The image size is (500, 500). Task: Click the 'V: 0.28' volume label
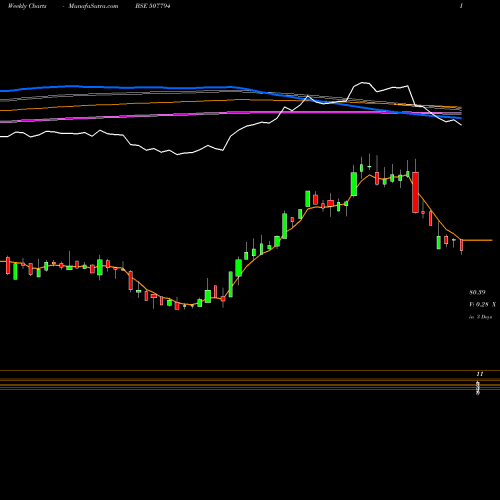(479, 304)
